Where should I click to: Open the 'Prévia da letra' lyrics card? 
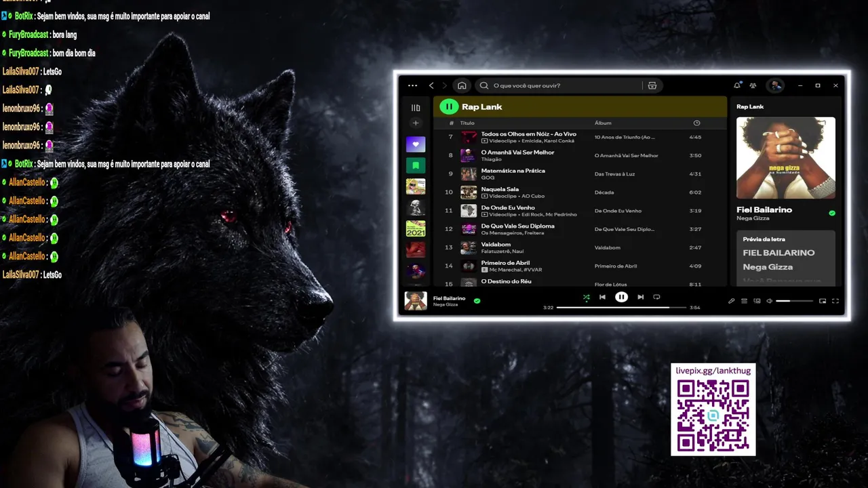[x=786, y=258]
